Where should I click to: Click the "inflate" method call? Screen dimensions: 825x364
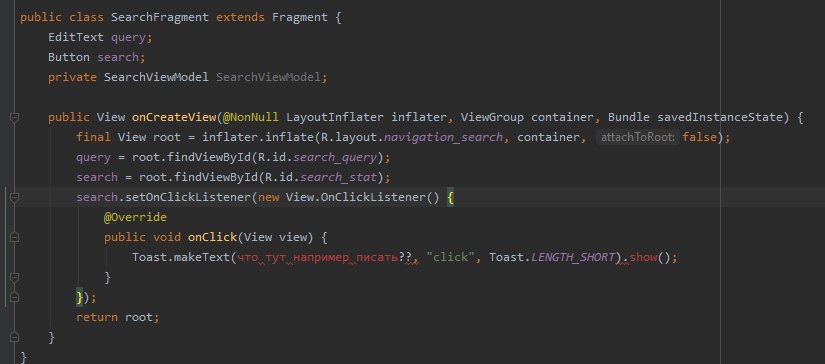[x=289, y=137]
